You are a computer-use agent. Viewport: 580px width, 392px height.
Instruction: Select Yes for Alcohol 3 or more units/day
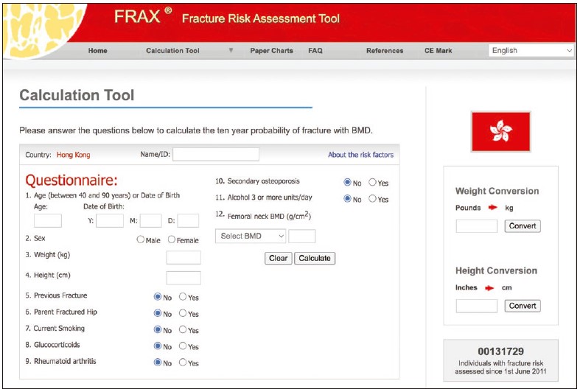click(372, 199)
